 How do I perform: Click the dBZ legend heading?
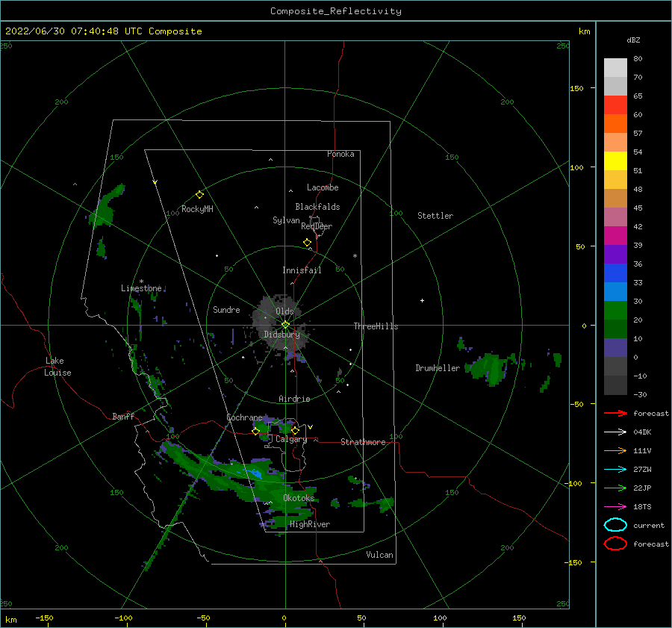[x=633, y=40]
